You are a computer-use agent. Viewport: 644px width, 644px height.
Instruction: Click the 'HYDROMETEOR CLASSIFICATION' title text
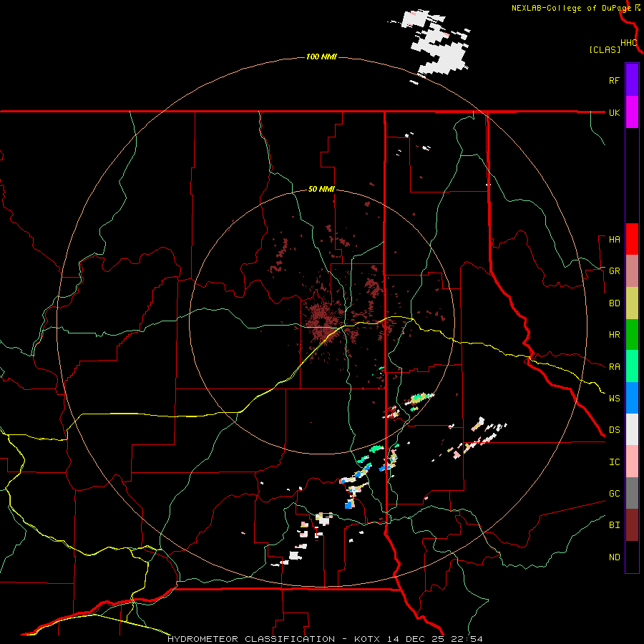(251, 639)
